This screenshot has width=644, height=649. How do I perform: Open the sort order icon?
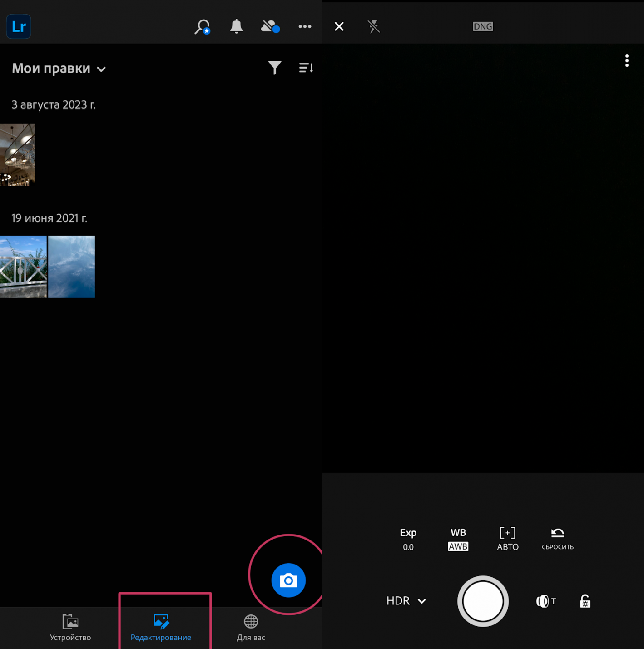pos(306,68)
